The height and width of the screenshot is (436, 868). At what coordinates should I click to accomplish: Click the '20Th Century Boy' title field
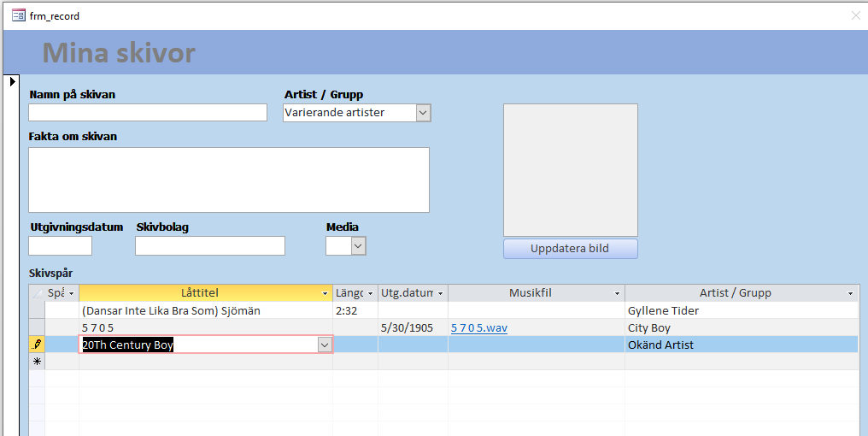199,345
